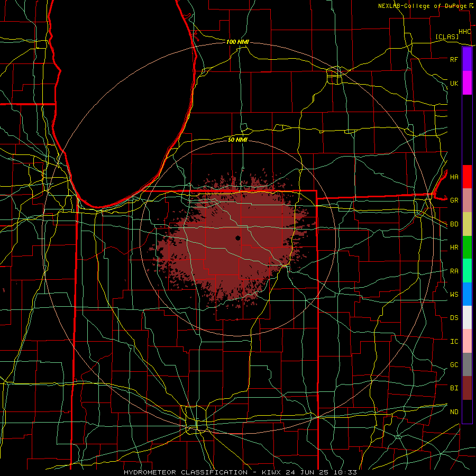Image resolution: width=476 pixels, height=476 pixels.
Task: Click the HA red legend swatch
Action: pyautogui.click(x=467, y=177)
